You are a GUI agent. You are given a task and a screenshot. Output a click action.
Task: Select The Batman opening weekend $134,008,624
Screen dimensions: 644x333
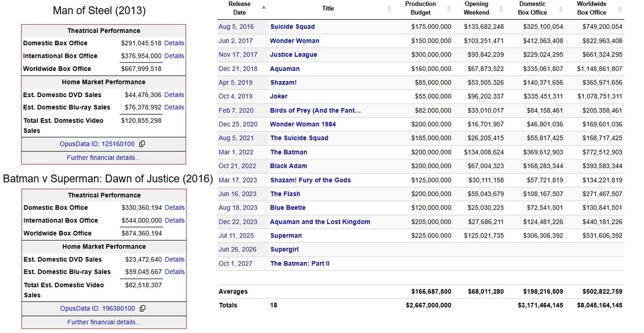coord(484,152)
